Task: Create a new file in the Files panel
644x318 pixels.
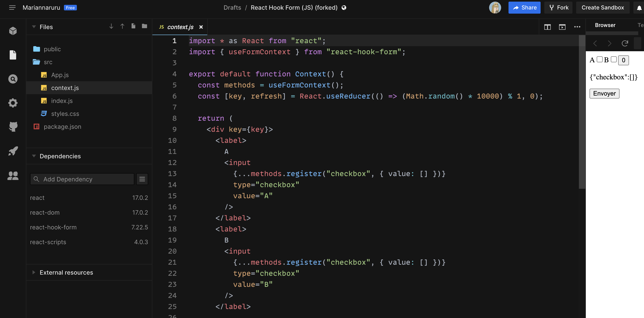Action: pos(133,26)
